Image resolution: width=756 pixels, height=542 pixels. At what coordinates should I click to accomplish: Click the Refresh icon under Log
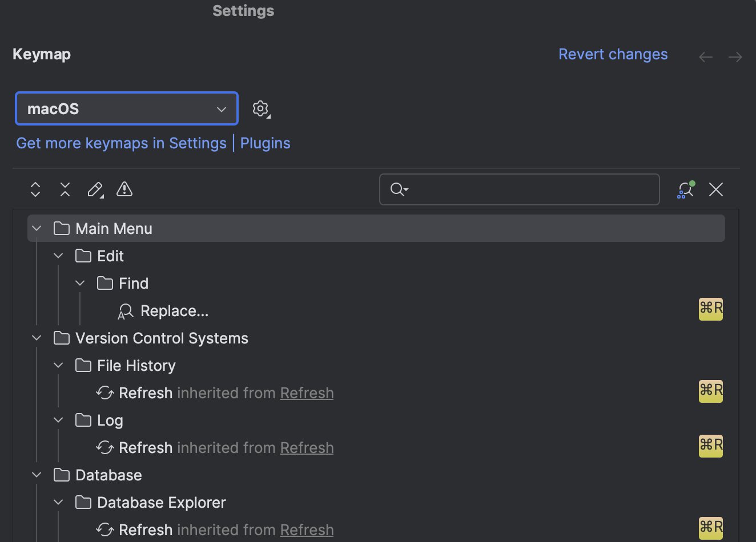click(105, 447)
